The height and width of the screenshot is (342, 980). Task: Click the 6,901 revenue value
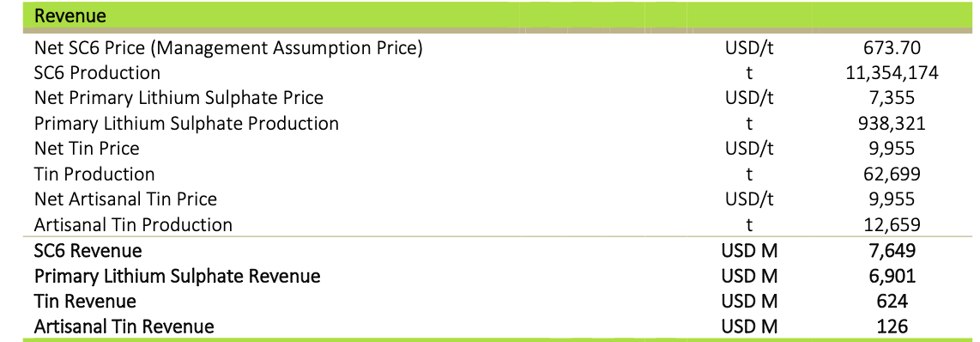click(x=892, y=276)
